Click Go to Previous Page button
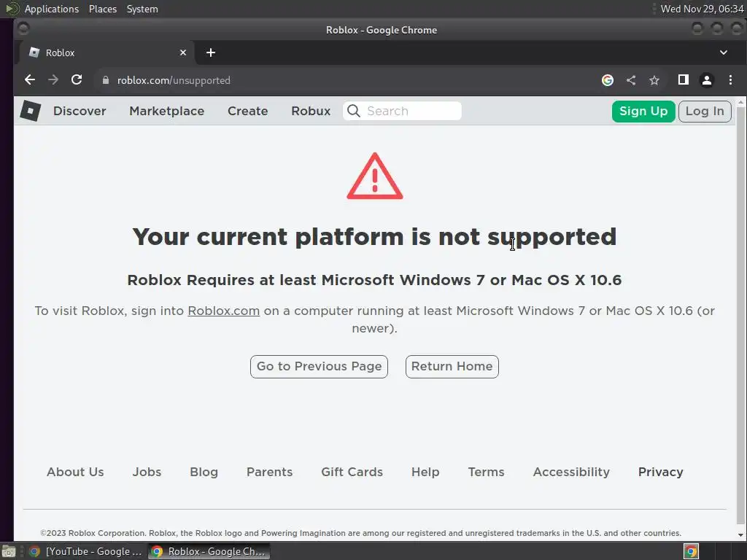Viewport: 747px width, 560px height. click(x=320, y=366)
